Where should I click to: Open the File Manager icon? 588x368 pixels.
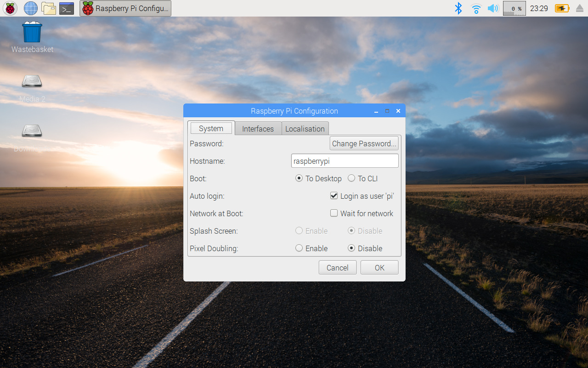pyautogui.click(x=49, y=8)
